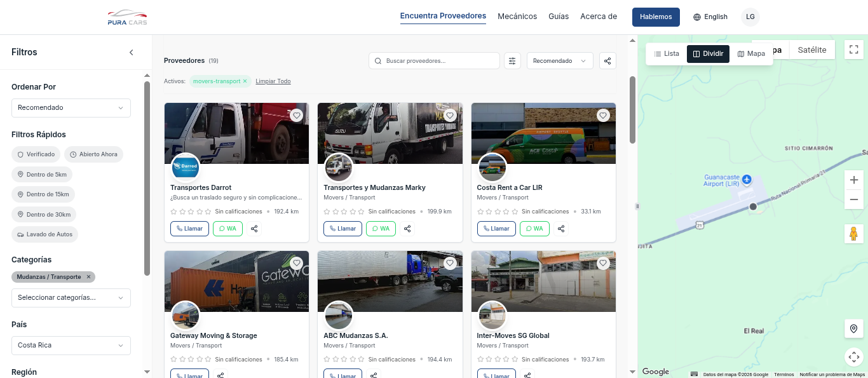
Task: WhatsApp Transportes y Mudanzas Marky via WA
Action: pyautogui.click(x=381, y=229)
